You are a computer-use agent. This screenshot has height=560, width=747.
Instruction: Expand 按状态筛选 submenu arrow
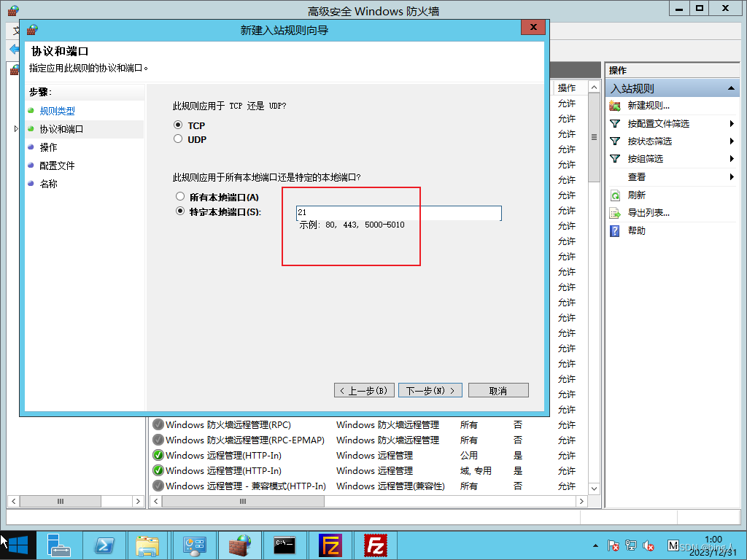[732, 141]
